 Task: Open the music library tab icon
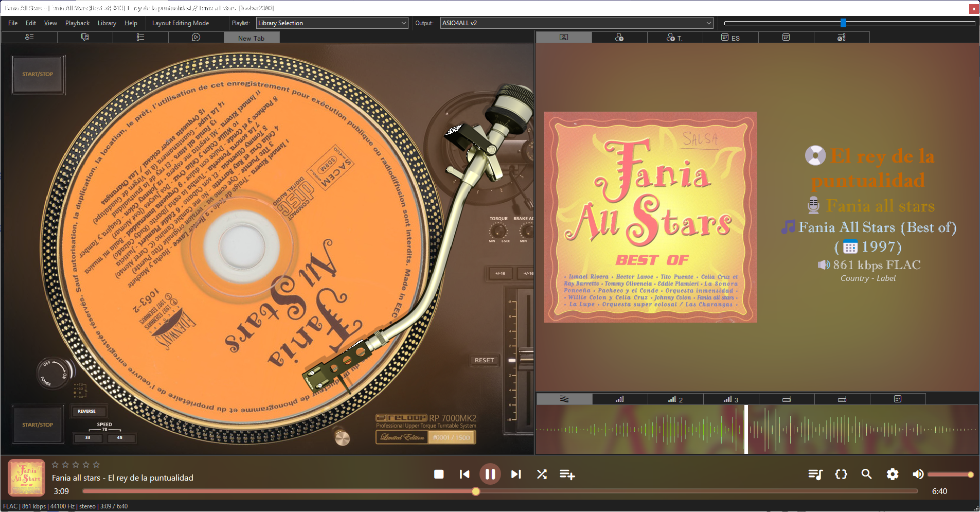click(85, 37)
